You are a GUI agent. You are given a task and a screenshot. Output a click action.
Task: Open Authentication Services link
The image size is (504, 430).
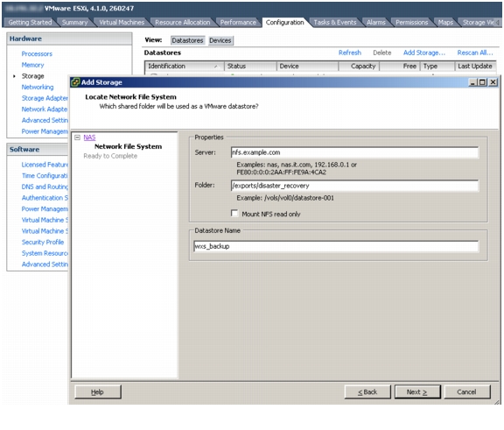tap(45, 198)
